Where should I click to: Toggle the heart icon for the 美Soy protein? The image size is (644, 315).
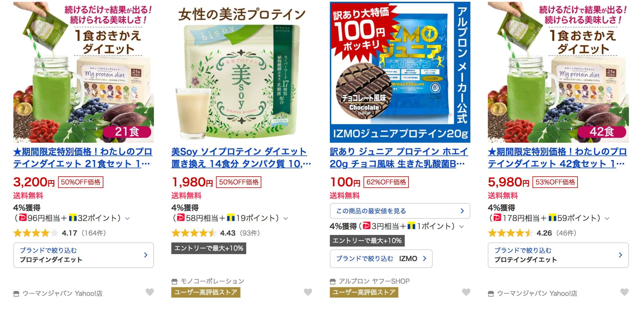(x=308, y=292)
